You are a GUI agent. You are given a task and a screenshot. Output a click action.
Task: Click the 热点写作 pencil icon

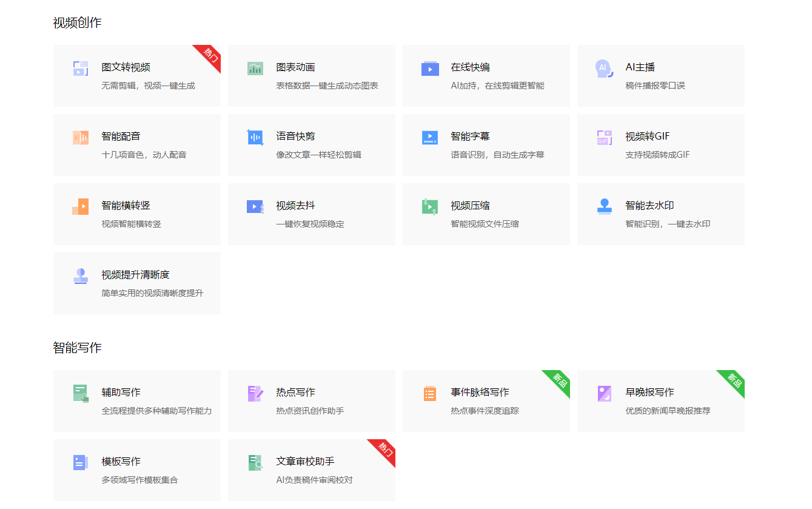(x=255, y=394)
